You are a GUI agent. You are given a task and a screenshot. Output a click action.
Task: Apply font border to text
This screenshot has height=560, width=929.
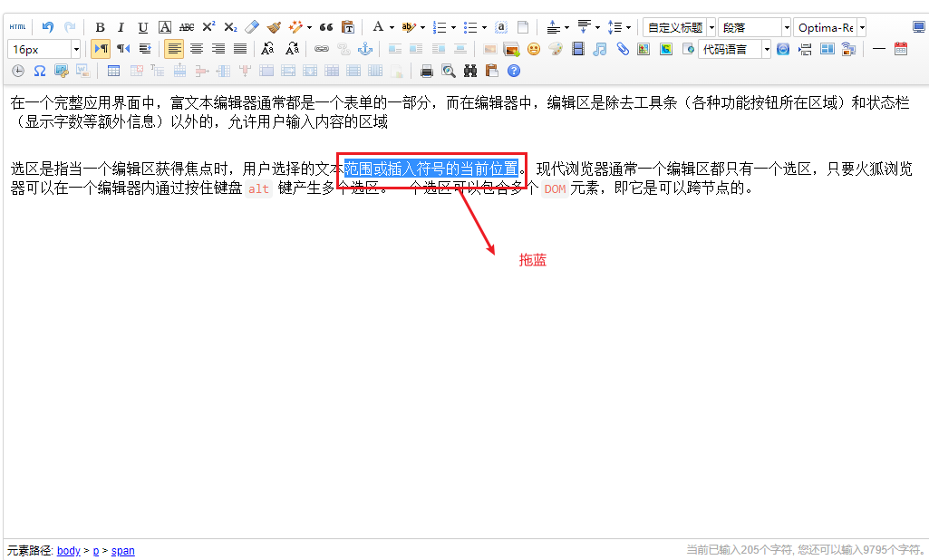click(x=165, y=27)
